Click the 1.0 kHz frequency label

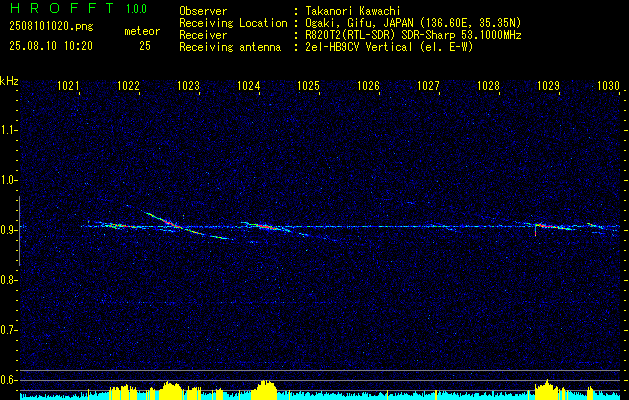pos(8,180)
